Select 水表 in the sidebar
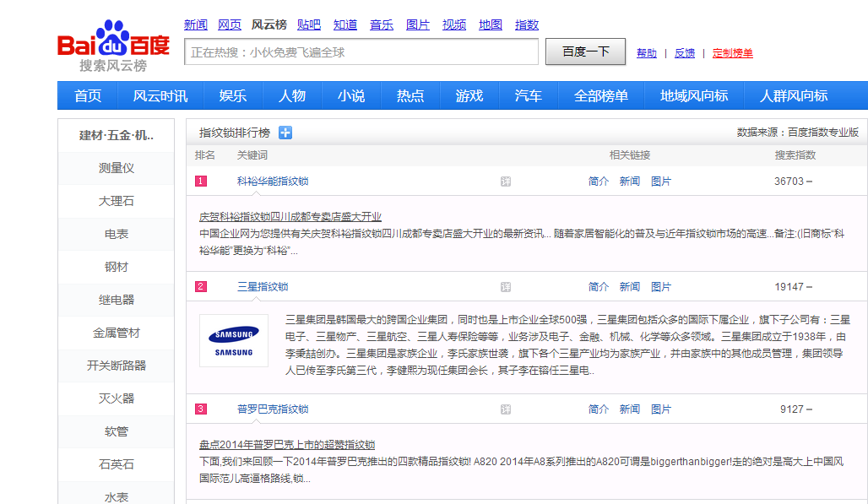The width and height of the screenshot is (868, 504). coord(117,496)
